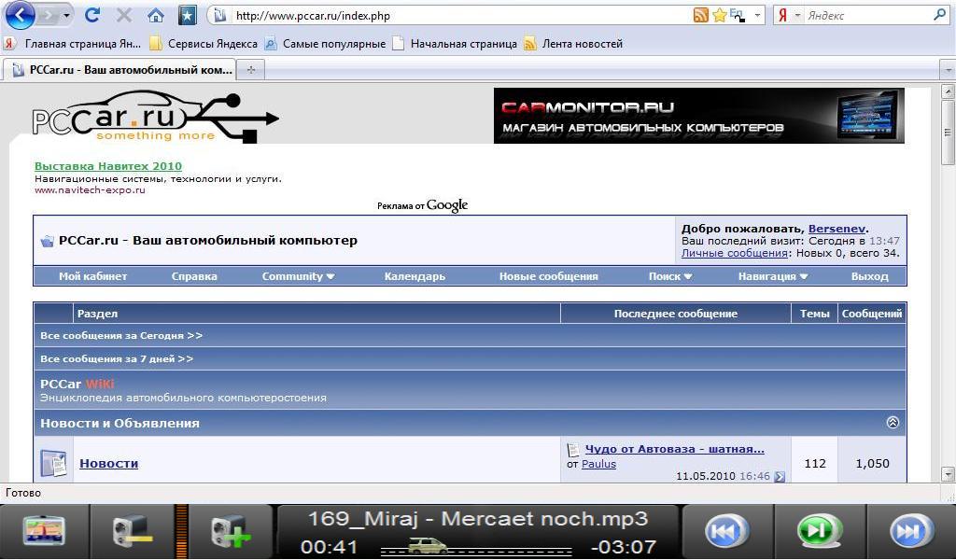Launch navigation app from bottom panel
The image size is (956, 560).
click(x=44, y=531)
